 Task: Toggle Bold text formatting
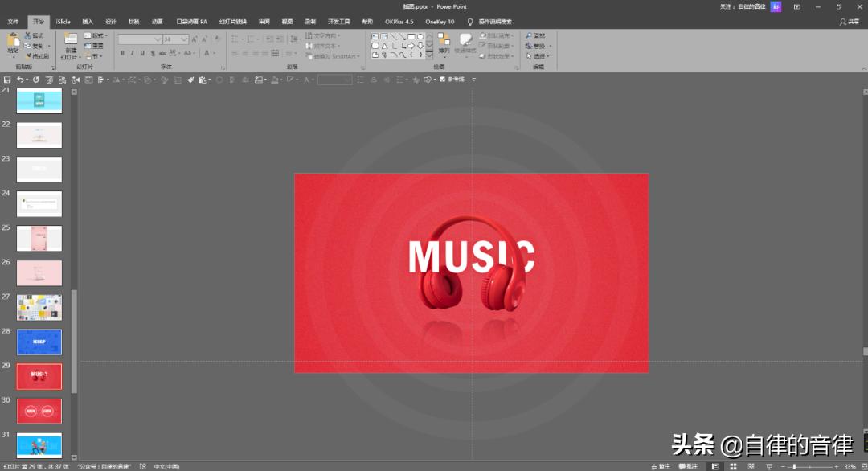[x=122, y=53]
